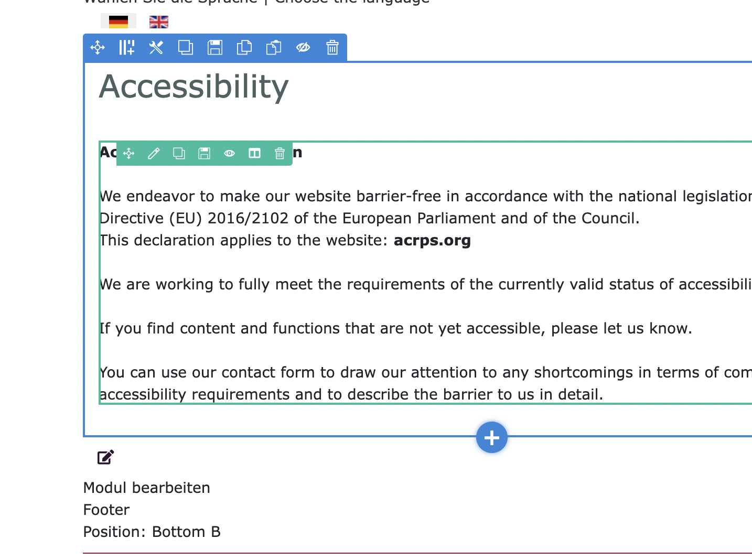This screenshot has height=560, width=752.
Task: Grab the move handle of the blue row toolbar
Action: 98,47
